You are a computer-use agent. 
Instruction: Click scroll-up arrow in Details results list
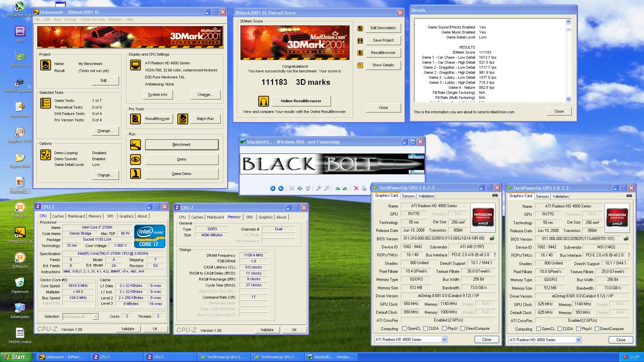(568, 22)
